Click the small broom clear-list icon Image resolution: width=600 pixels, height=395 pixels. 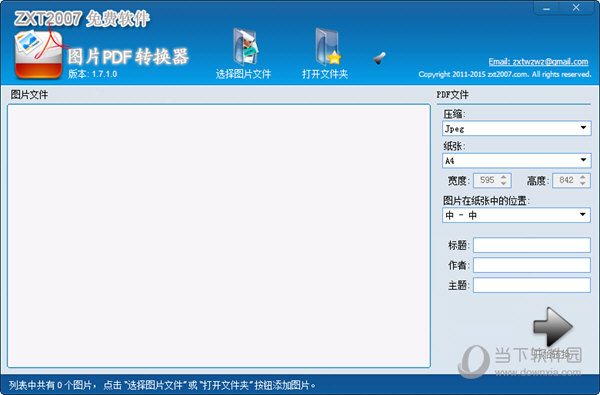(379, 58)
